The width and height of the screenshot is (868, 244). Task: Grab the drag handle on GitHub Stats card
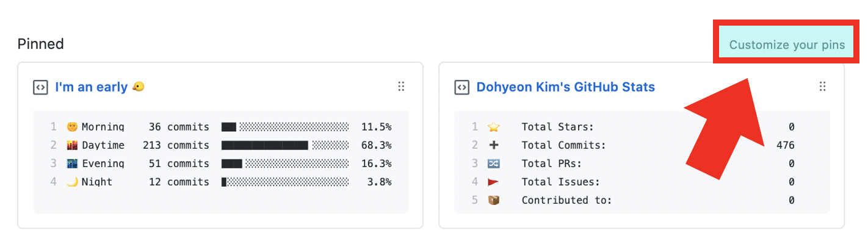point(822,87)
